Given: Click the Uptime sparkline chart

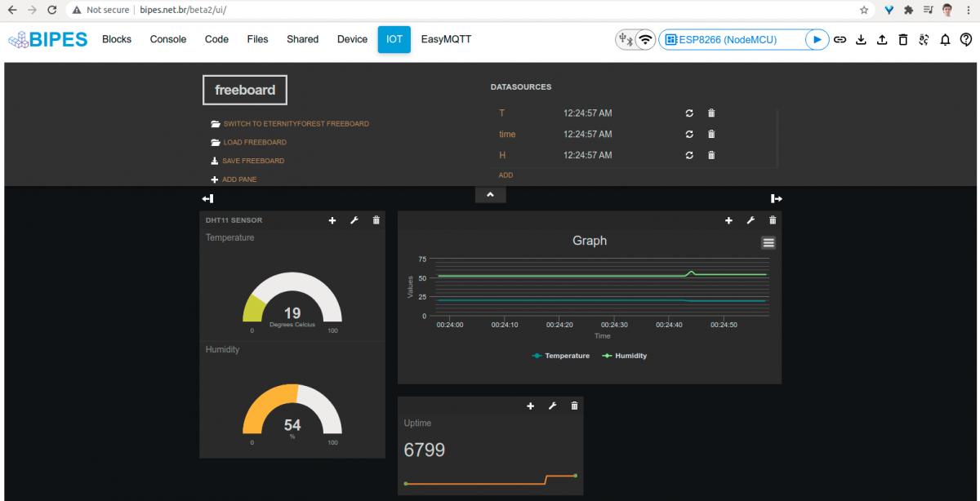Looking at the screenshot, I should [490, 481].
